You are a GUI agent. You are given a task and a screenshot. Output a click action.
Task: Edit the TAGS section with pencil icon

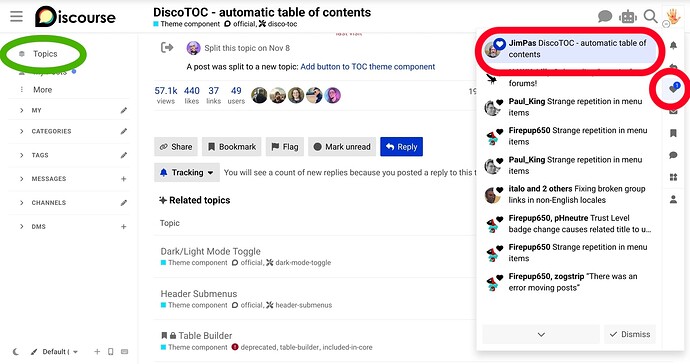(124, 155)
